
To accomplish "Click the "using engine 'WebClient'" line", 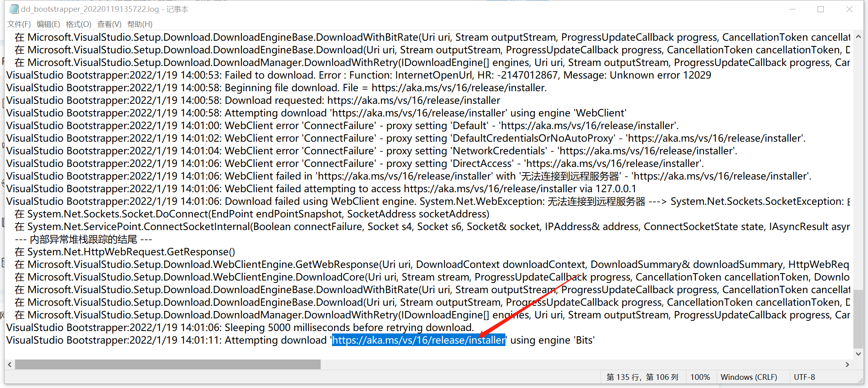I will [317, 113].
